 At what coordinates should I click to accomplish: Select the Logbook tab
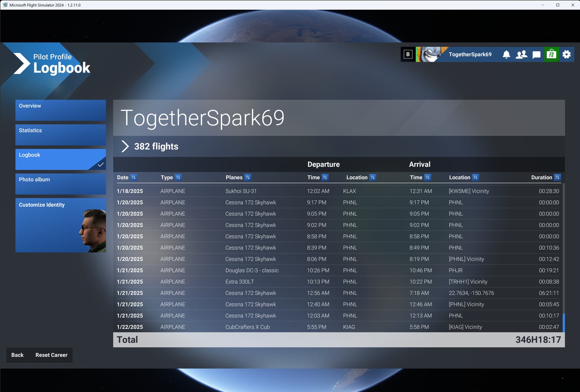tap(61, 159)
